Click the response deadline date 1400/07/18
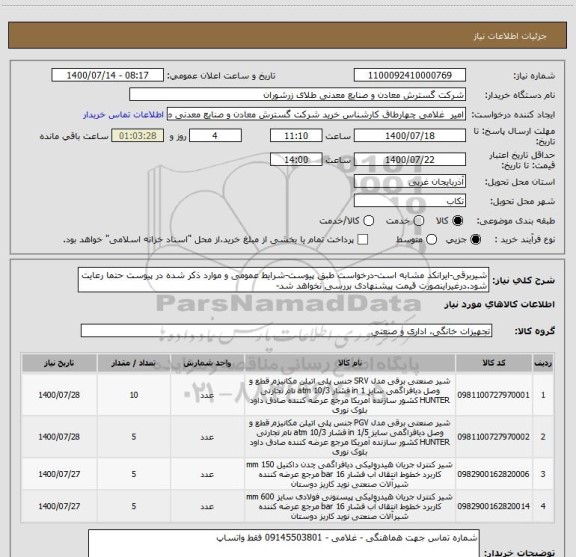 (410, 136)
